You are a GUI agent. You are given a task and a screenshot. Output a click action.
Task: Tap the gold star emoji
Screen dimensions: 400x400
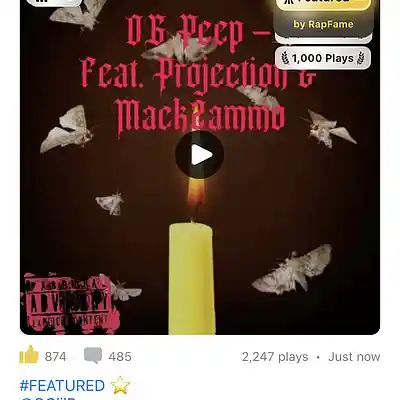click(x=120, y=385)
